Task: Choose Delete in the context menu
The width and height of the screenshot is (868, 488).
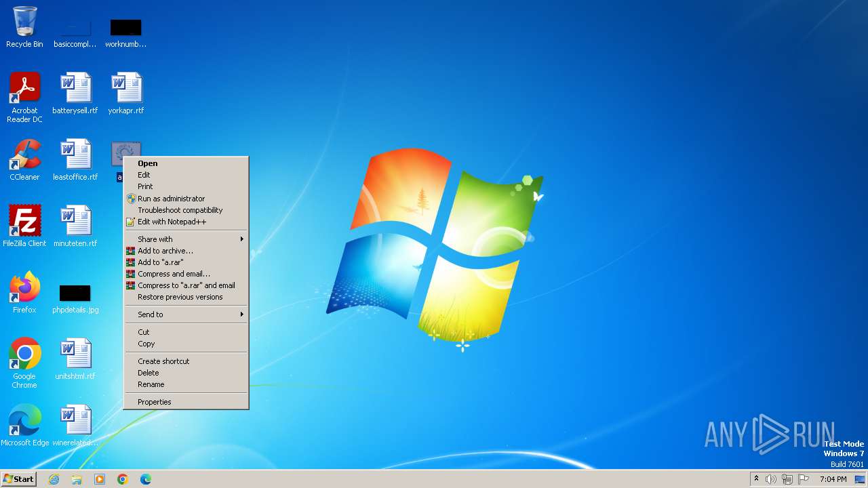Action: 186,373
